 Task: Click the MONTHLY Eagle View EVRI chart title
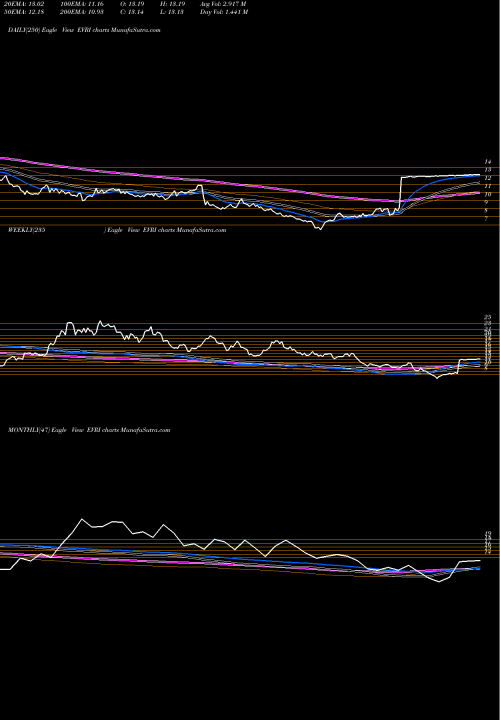(x=89, y=430)
